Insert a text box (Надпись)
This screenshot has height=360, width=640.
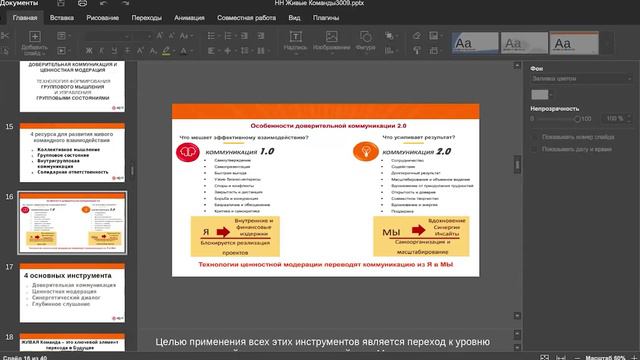(x=296, y=40)
